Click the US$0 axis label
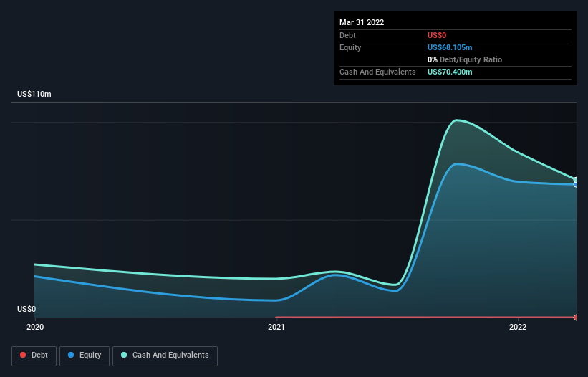The width and height of the screenshot is (588, 377). (26, 309)
